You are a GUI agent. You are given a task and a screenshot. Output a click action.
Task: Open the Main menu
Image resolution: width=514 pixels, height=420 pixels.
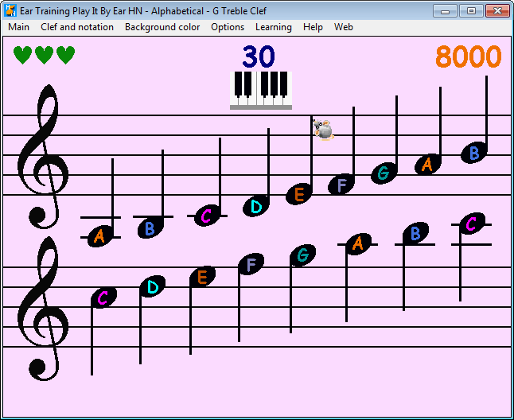[19, 27]
